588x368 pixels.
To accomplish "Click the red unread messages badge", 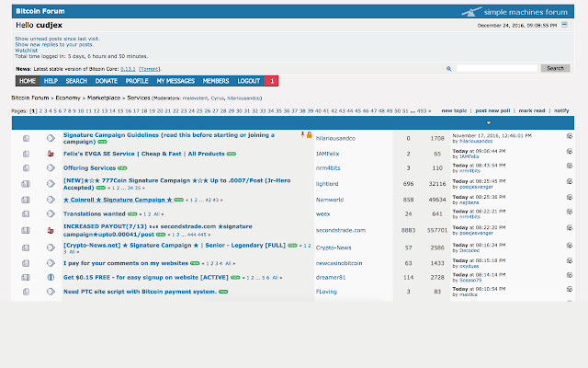I will (272, 81).
